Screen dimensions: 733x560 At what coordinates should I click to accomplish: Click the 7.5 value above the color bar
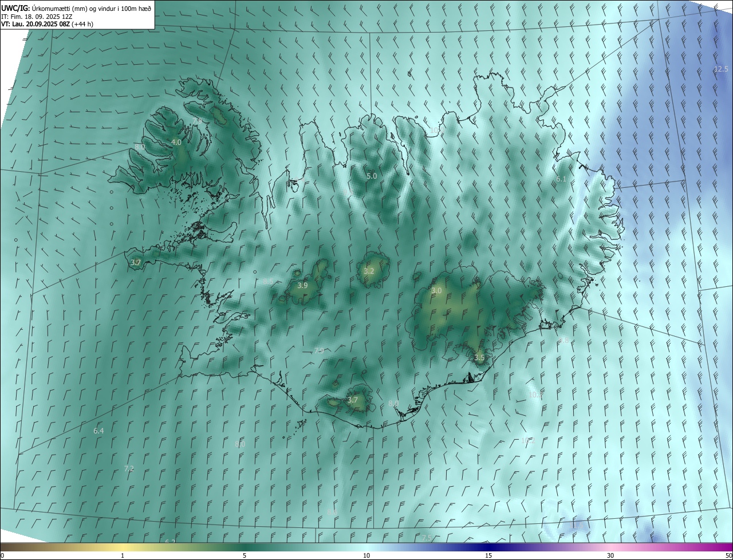point(427,538)
